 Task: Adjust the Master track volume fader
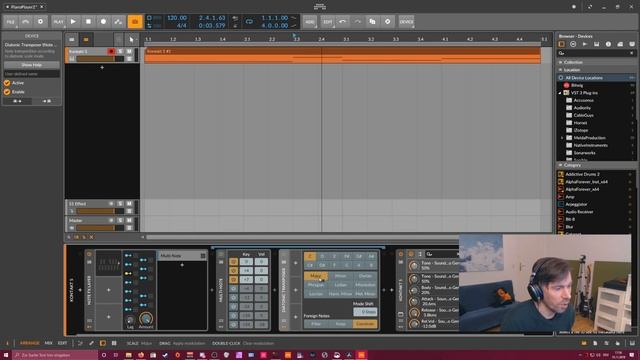coord(100,228)
